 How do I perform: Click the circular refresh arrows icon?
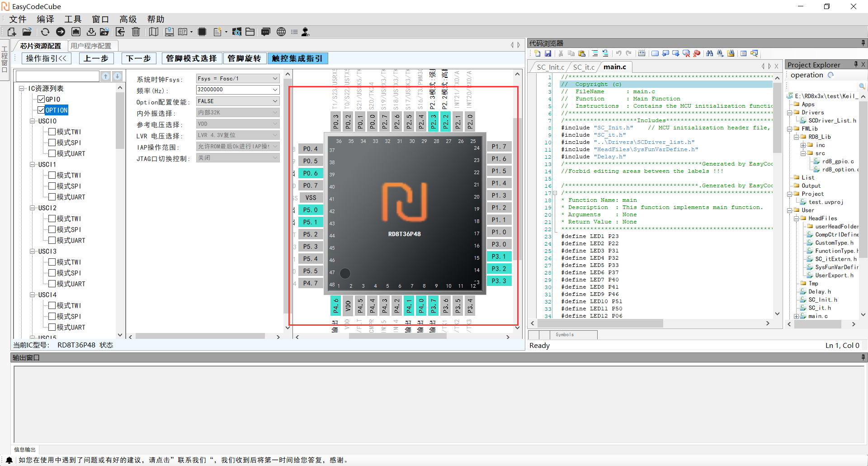click(x=45, y=32)
